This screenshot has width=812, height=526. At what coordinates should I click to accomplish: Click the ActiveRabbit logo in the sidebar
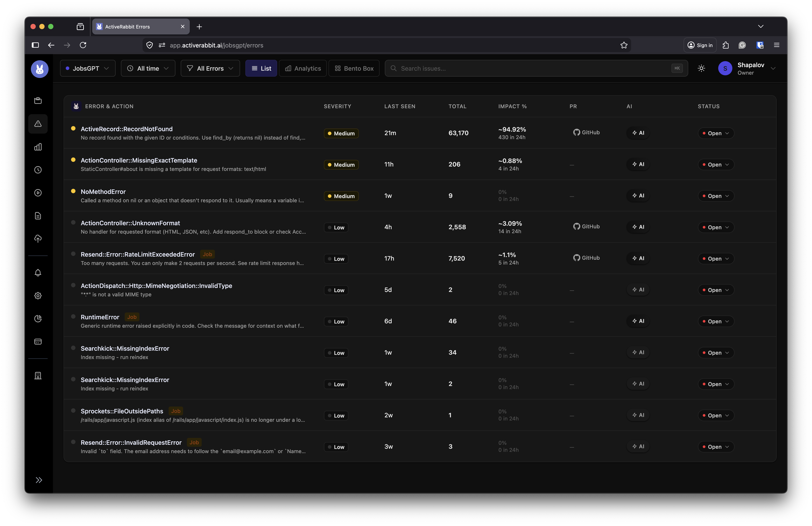[x=39, y=69]
